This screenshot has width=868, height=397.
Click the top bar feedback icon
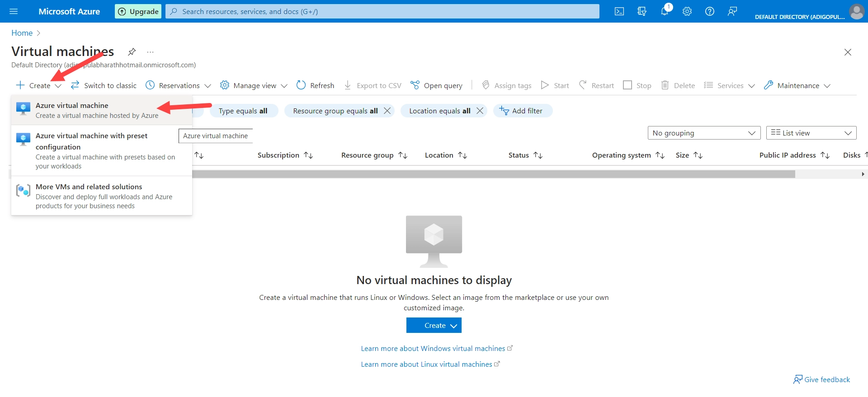732,11
